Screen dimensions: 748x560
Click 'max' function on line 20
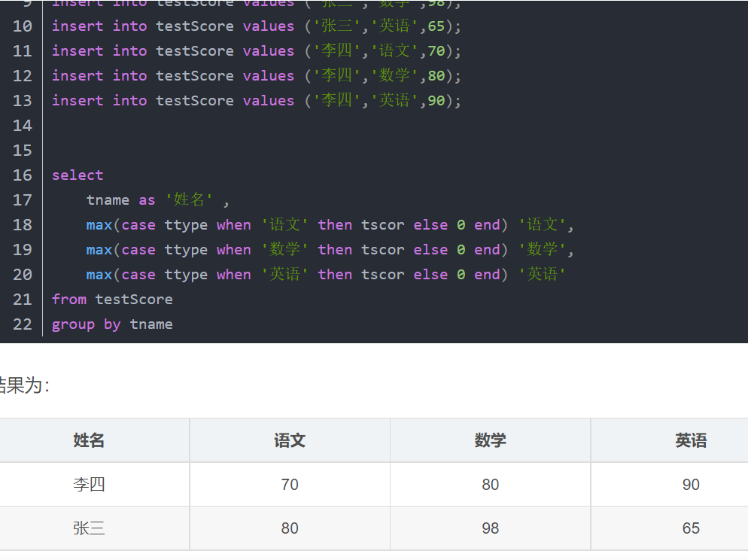pyautogui.click(x=99, y=274)
